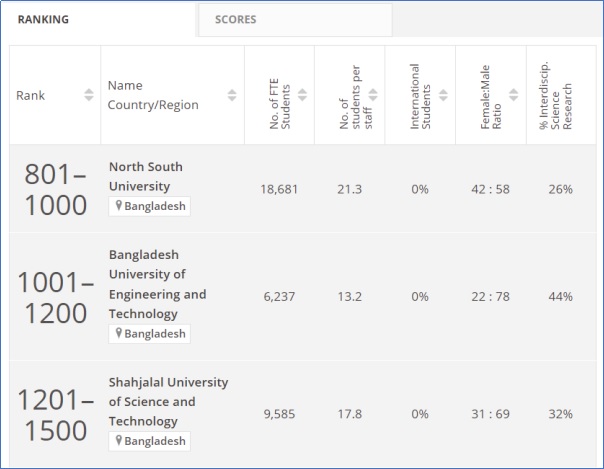Select FTE students value 9,585
604x469 pixels.
(x=279, y=414)
